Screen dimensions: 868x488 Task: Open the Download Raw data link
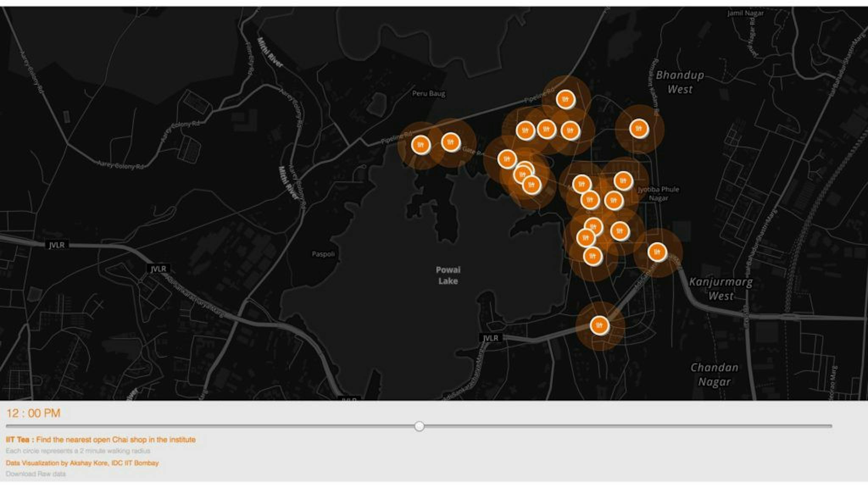pyautogui.click(x=36, y=474)
